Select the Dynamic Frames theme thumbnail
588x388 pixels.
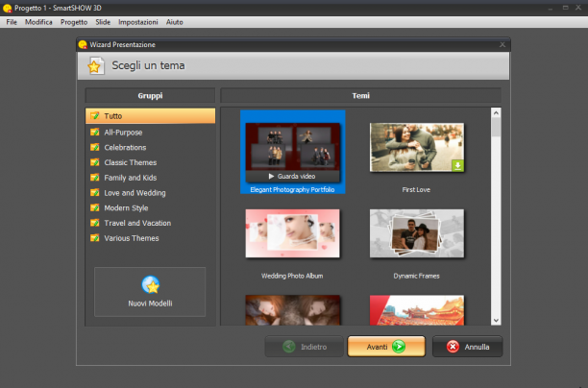417,233
